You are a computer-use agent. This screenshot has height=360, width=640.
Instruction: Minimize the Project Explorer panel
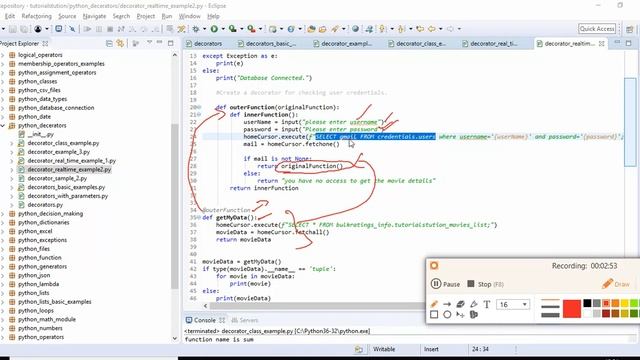point(160,43)
